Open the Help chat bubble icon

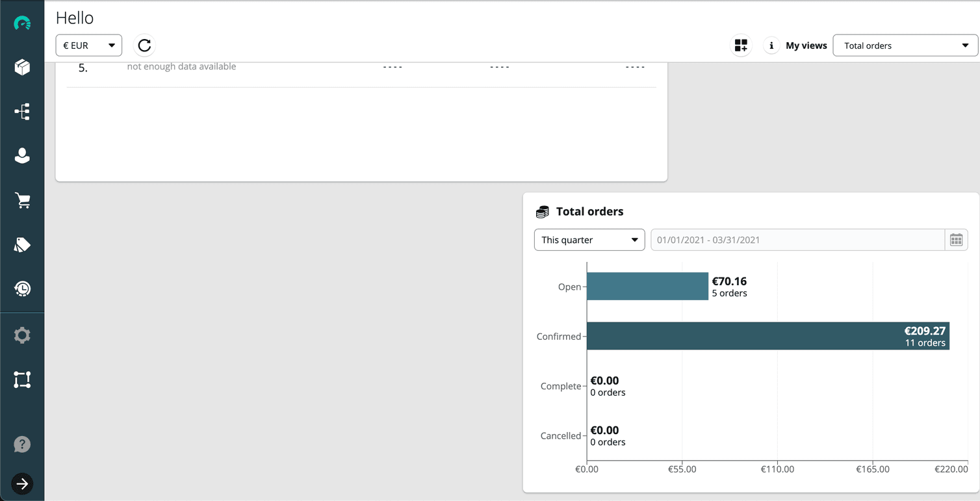(23, 444)
